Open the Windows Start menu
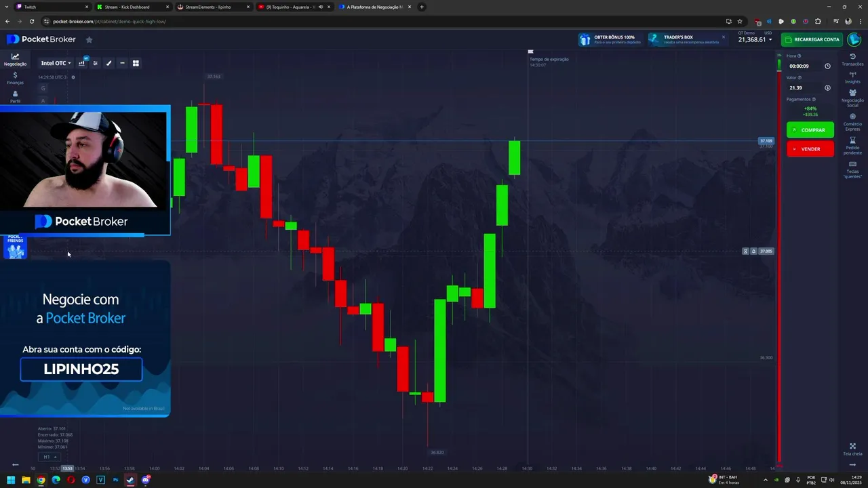This screenshot has height=488, width=868. click(12, 480)
